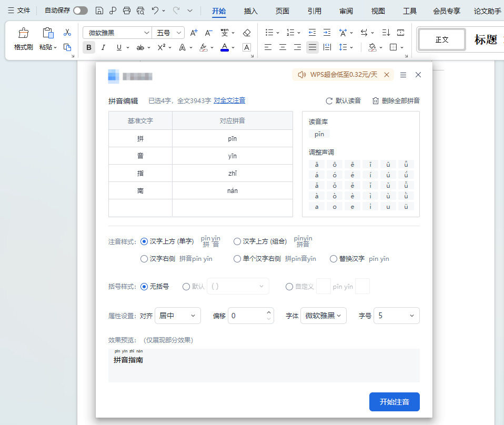
Task: Open the dialog's hamburger menu icon
Action: coord(403,75)
